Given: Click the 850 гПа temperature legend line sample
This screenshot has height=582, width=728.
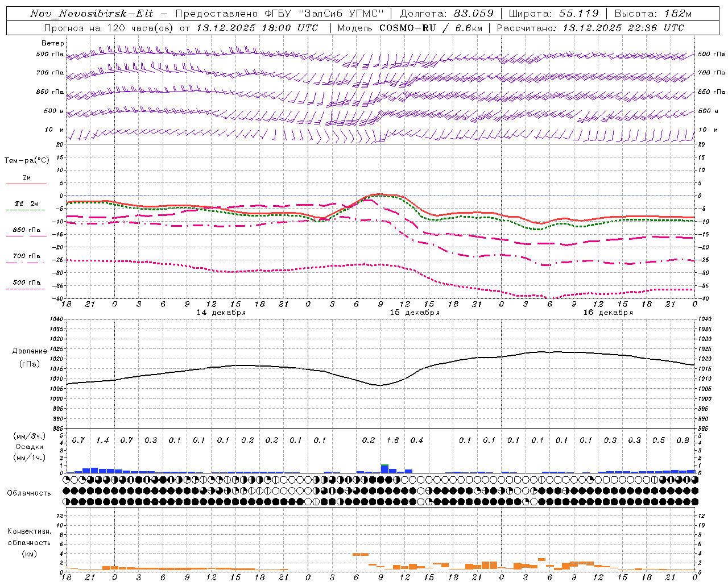Looking at the screenshot, I should 26,236.
